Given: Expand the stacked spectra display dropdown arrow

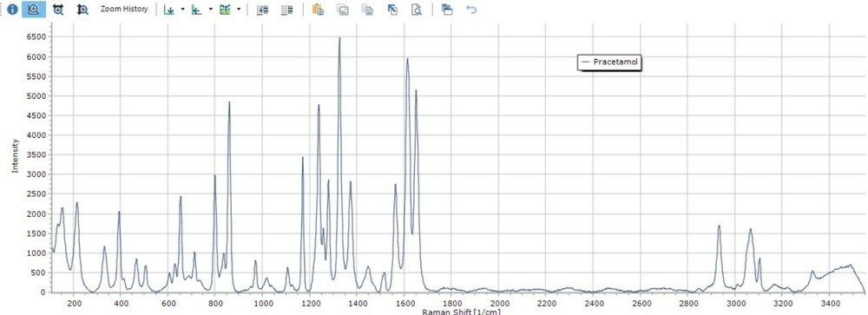Looking at the screenshot, I should (238, 10).
